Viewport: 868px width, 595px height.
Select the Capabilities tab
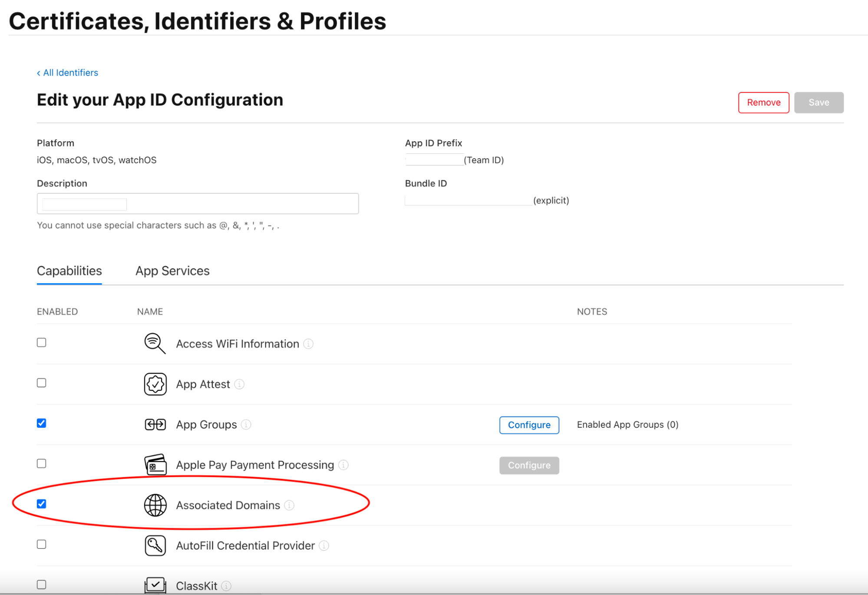(69, 271)
